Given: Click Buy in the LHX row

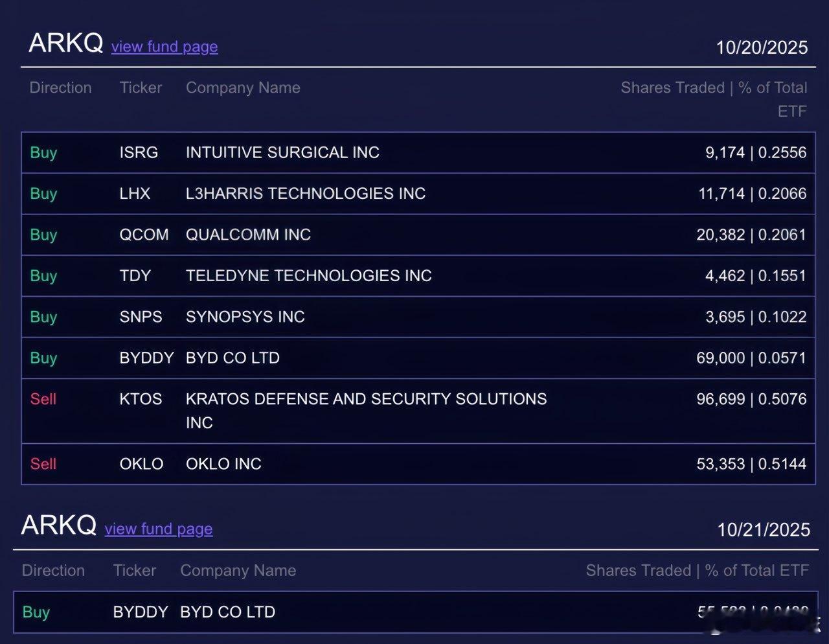Looking at the screenshot, I should [x=43, y=194].
